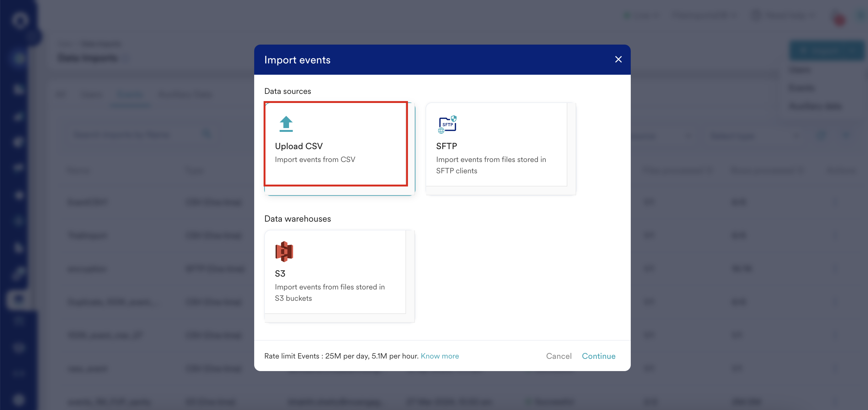Open the blurred blue dropdown button top right
The width and height of the screenshot is (868, 410).
(826, 51)
